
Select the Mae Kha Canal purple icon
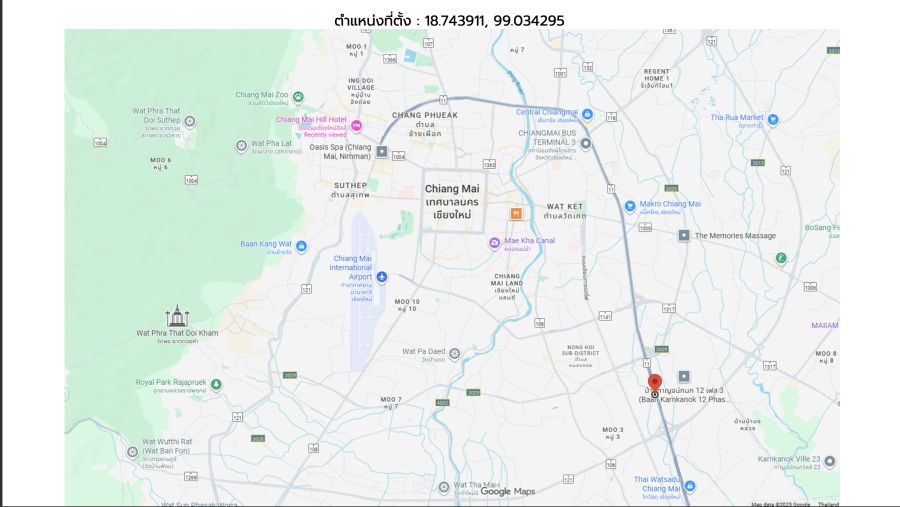coord(494,243)
